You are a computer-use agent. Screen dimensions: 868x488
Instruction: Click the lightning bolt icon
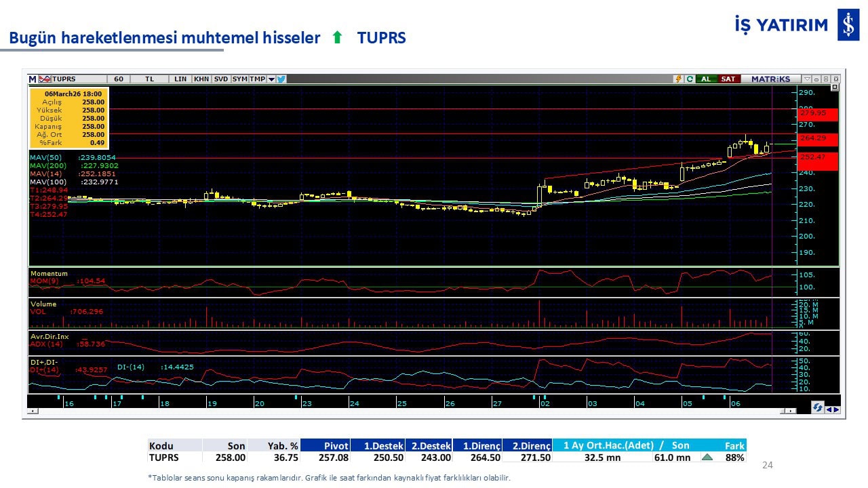(678, 79)
